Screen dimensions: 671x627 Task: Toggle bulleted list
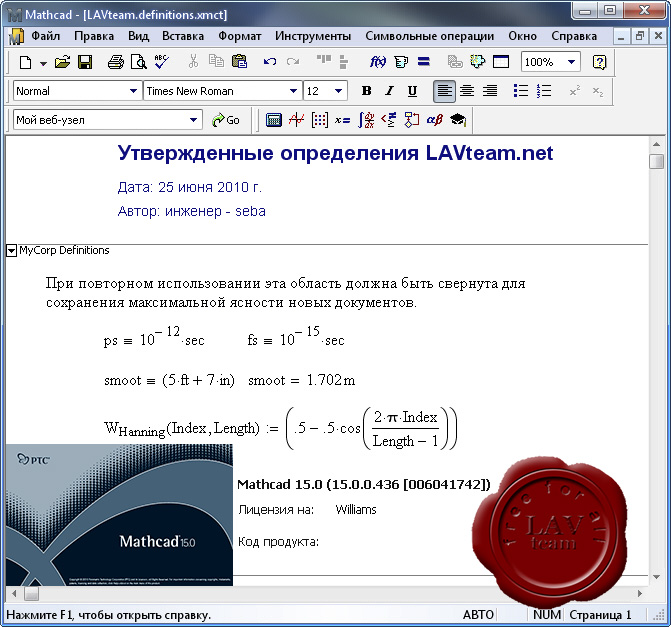click(521, 91)
